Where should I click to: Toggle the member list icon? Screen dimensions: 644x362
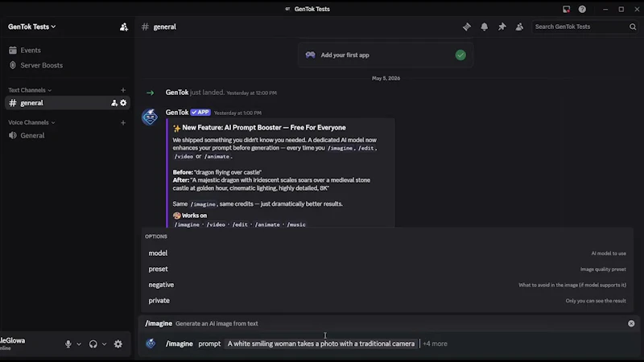tap(519, 27)
